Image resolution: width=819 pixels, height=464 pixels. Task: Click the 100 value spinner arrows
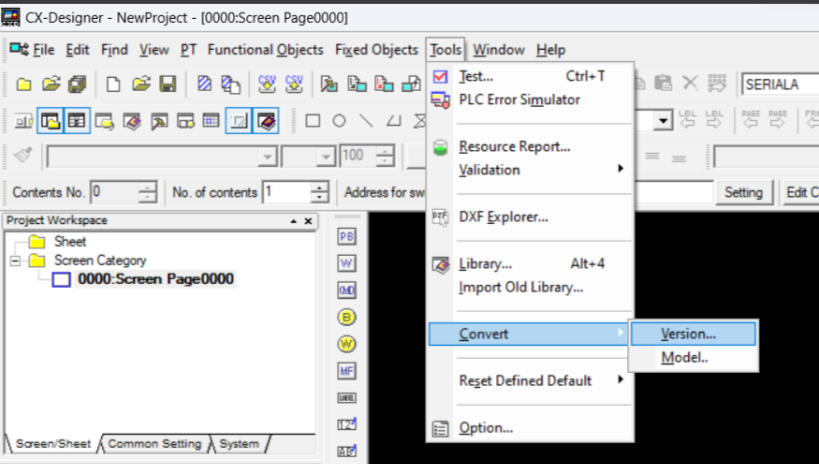coord(385,156)
